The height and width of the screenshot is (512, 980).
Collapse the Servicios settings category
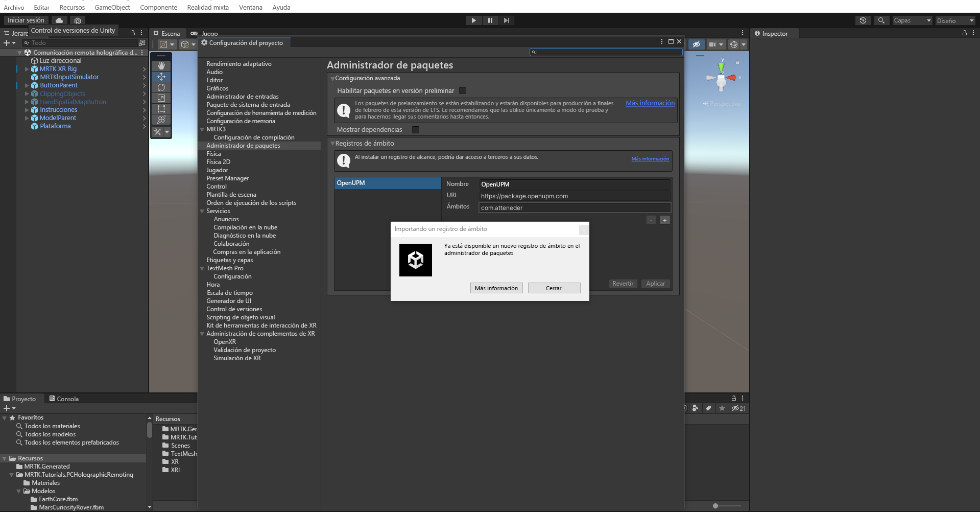click(202, 212)
